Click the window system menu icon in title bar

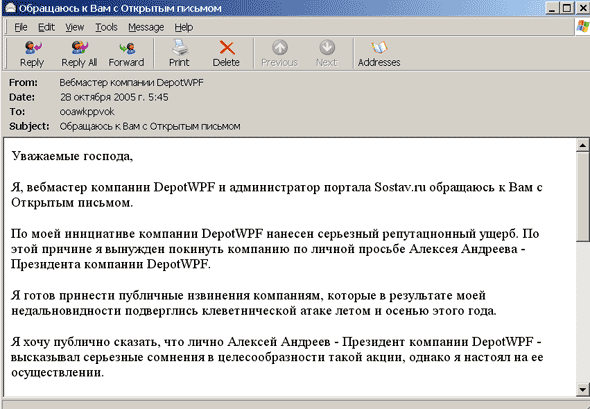click(x=10, y=8)
